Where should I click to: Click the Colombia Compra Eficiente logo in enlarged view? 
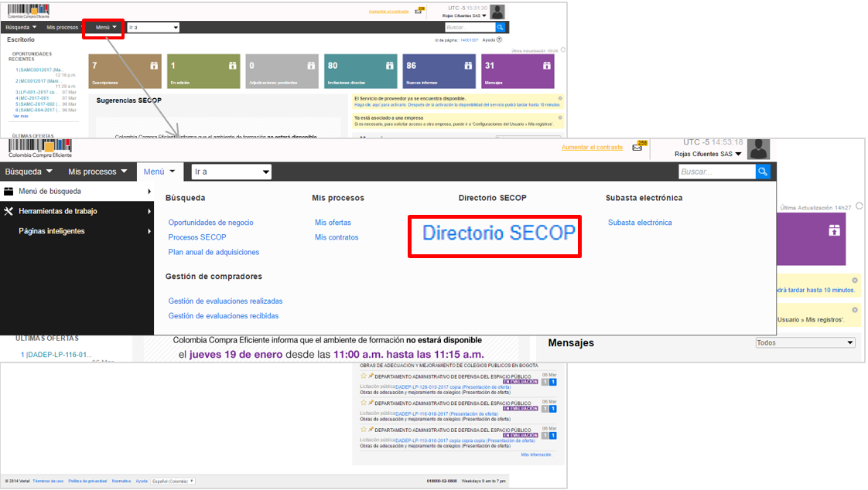coord(40,148)
